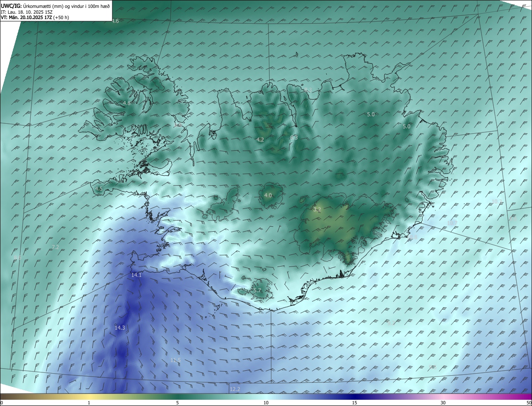The image size is (532, 406).
Task: Select the 4.8 value over the Westfjords
Action: (127, 103)
